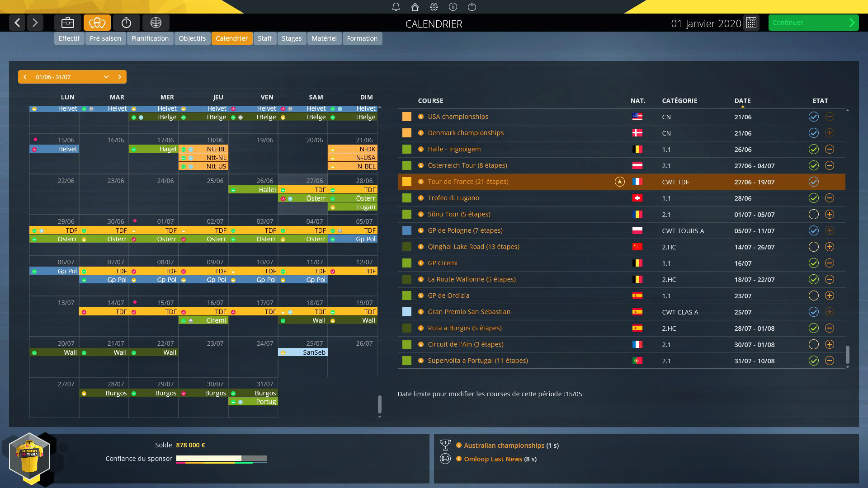This screenshot has width=868, height=488.
Task: Click the back arrow to previous period
Action: click(x=25, y=76)
